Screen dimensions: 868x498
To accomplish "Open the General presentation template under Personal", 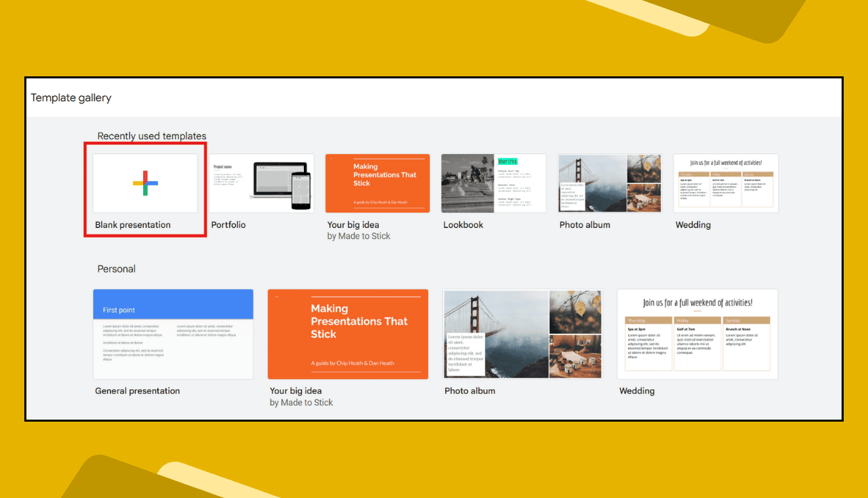I will (x=173, y=333).
